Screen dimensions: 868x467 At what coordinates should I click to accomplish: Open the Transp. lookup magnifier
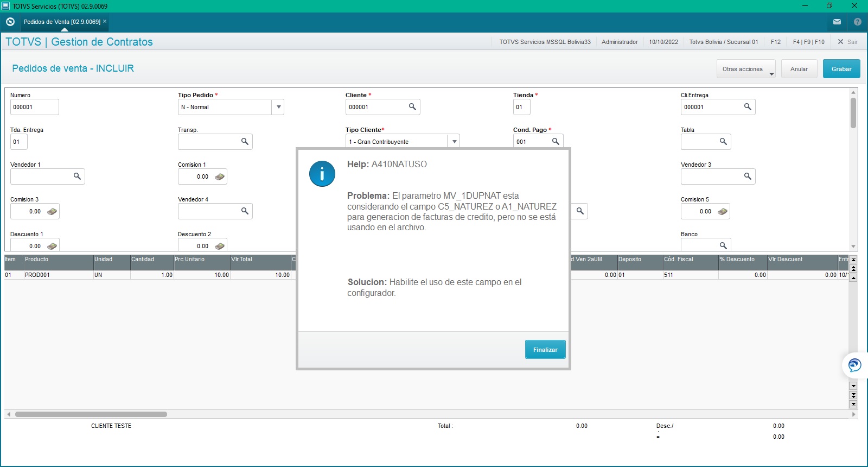[x=245, y=141]
